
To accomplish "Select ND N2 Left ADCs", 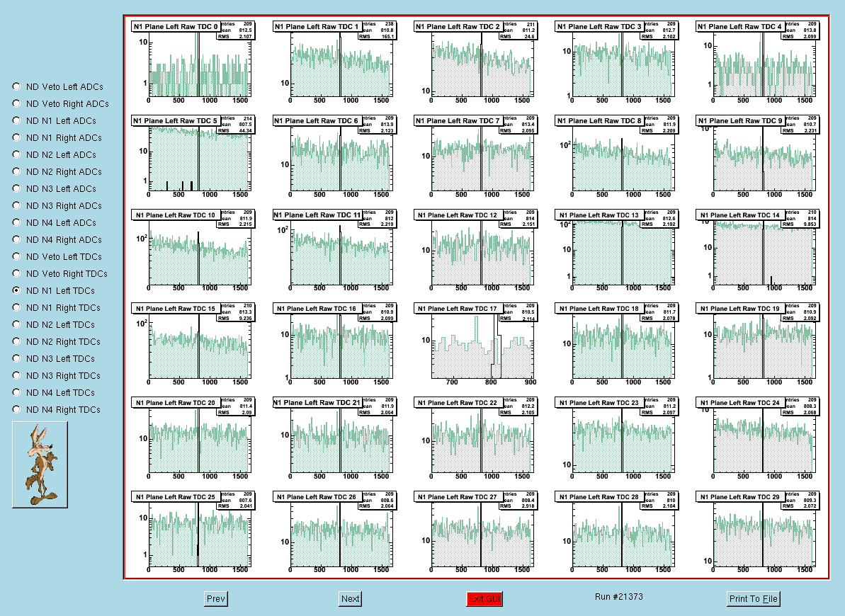I will [16, 154].
